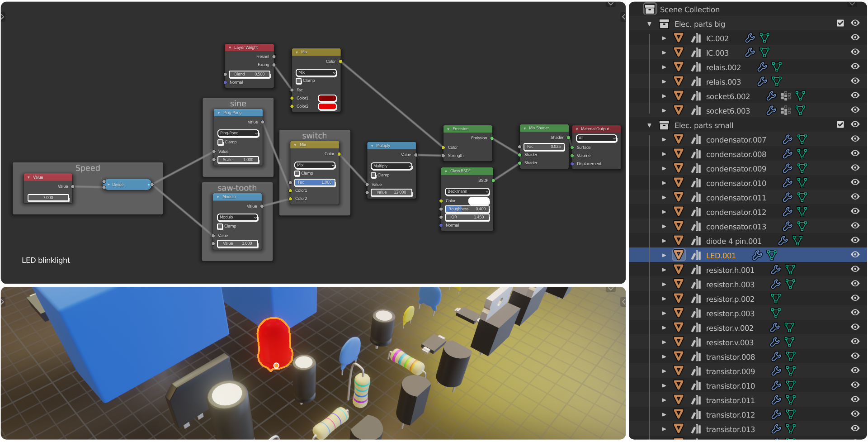Image resolution: width=868 pixels, height=442 pixels.
Task: Select transistor.012 in the outliner
Action: 730,415
